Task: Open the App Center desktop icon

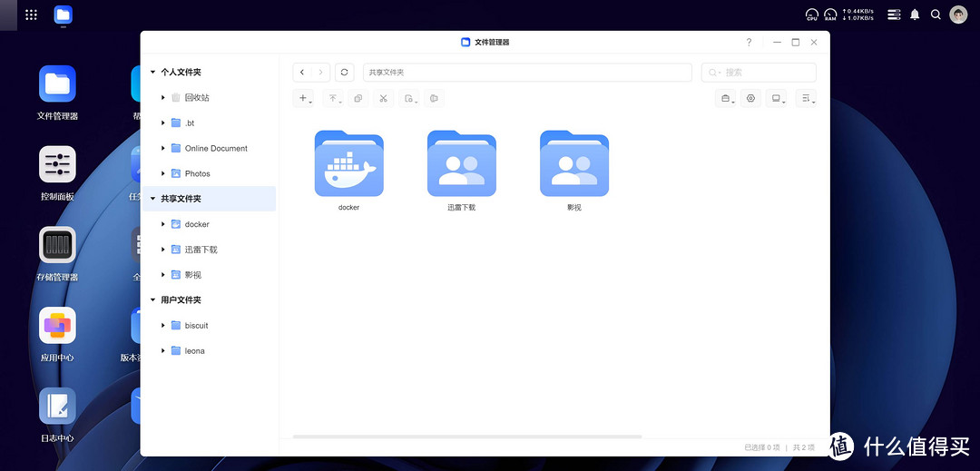Action: pos(57,326)
